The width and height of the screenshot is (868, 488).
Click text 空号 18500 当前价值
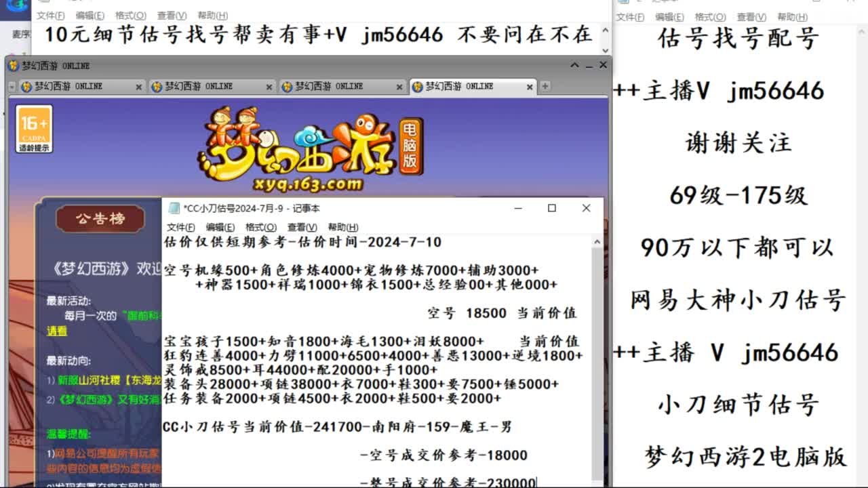pyautogui.click(x=502, y=313)
